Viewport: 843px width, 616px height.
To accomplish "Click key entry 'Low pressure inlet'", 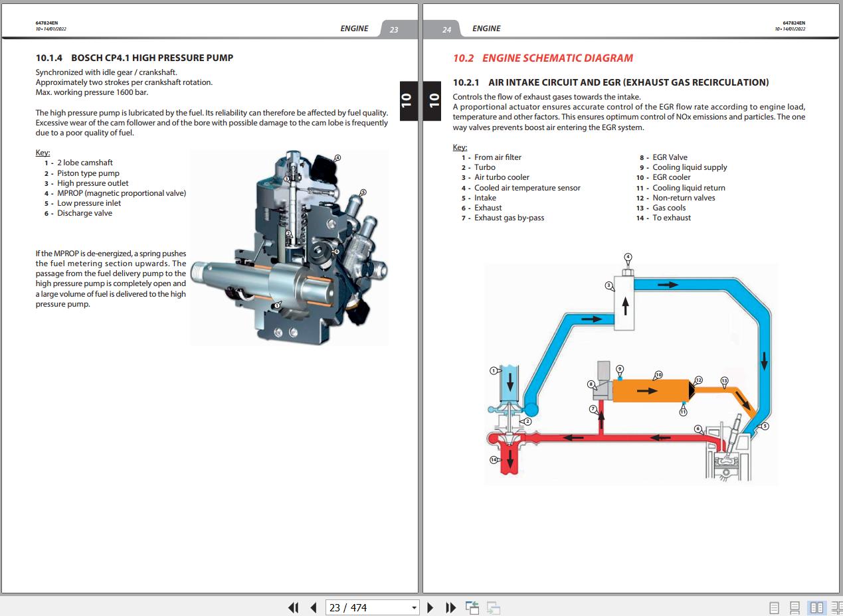I will click(89, 203).
